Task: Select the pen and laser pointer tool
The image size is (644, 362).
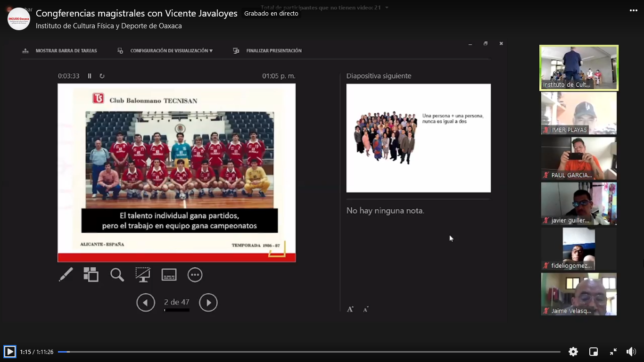Action: point(66,275)
